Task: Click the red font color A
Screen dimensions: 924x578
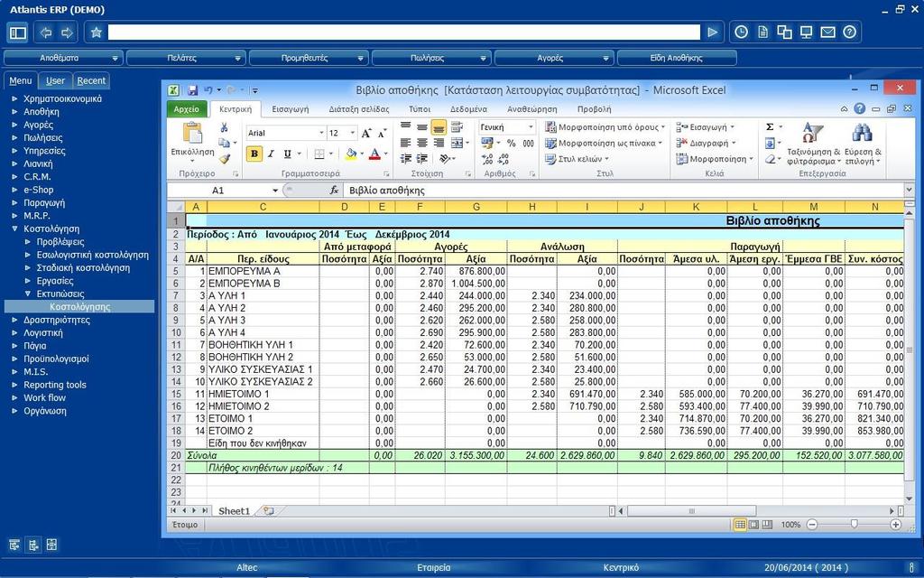Action: pos(374,154)
